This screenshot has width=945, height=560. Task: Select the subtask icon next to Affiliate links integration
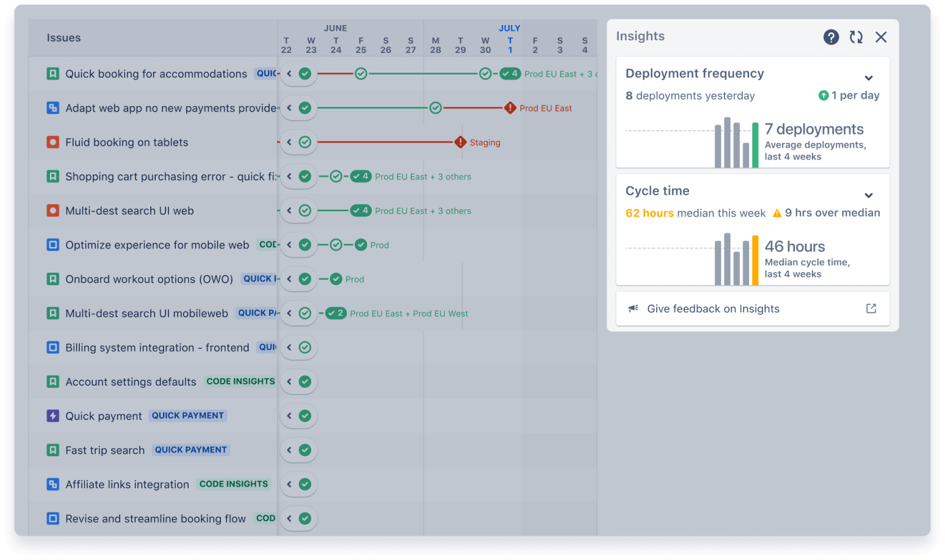52,484
